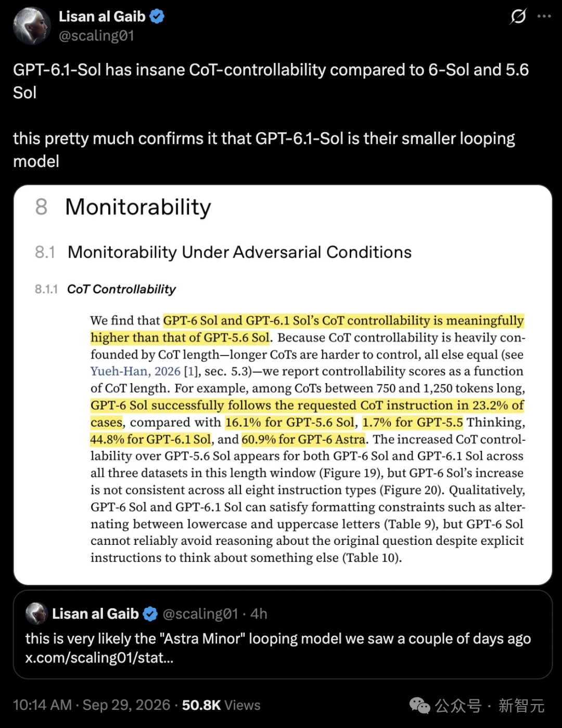562x728 pixels.
Task: Open the Grok slashed-circle icon
Action: pos(518,17)
